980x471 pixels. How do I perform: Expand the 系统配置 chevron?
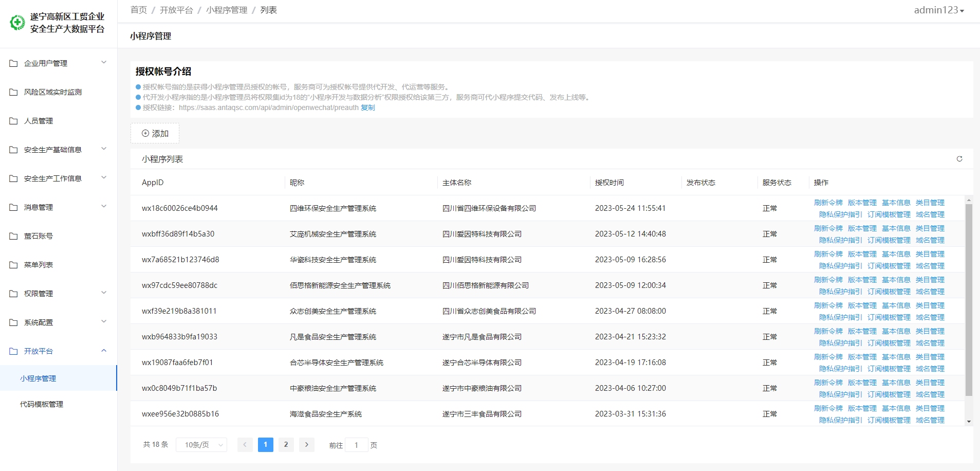(104, 322)
